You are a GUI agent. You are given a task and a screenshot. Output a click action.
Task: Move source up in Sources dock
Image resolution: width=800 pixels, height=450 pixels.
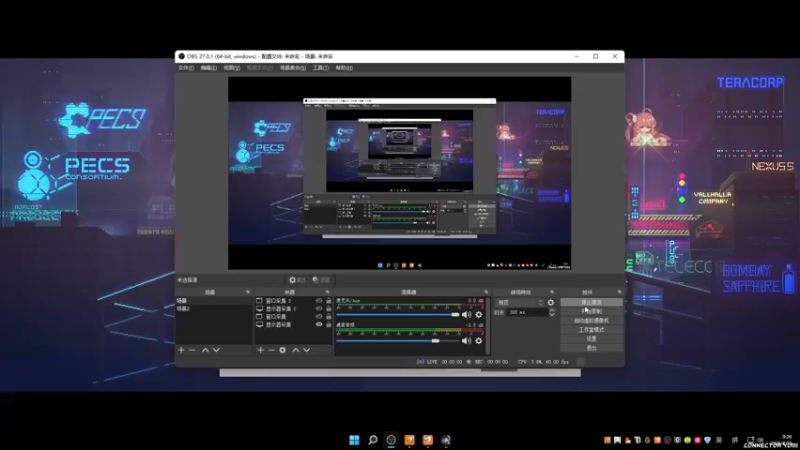click(x=295, y=350)
